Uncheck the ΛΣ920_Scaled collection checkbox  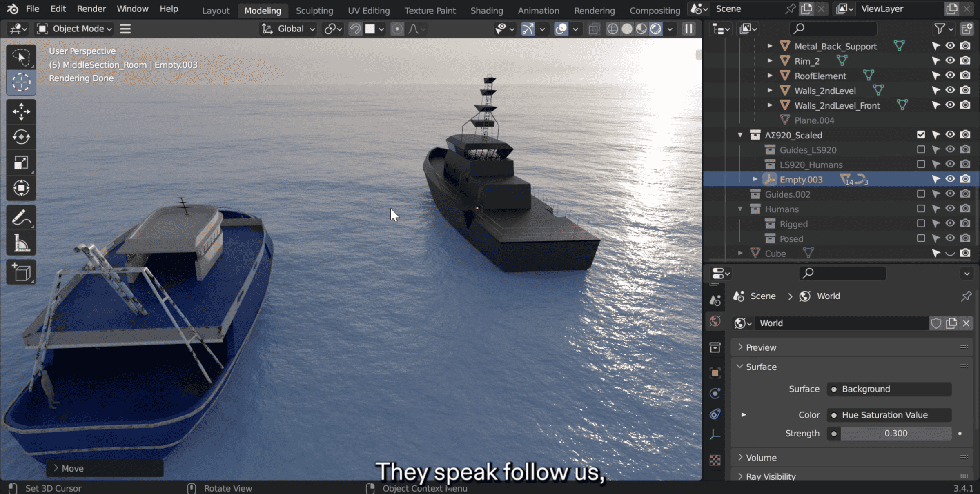pyautogui.click(x=921, y=135)
